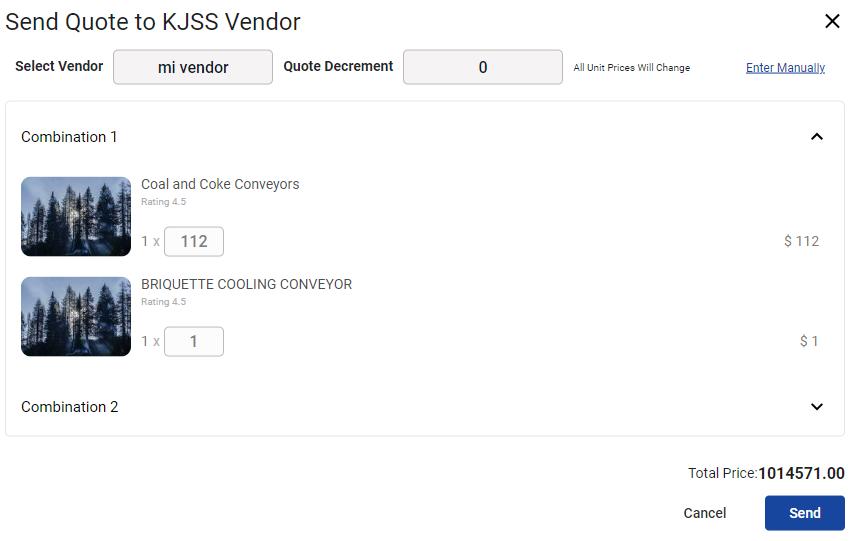
Task: Click Briquette Cooling Conveyor thumbnail image
Action: coord(76,317)
